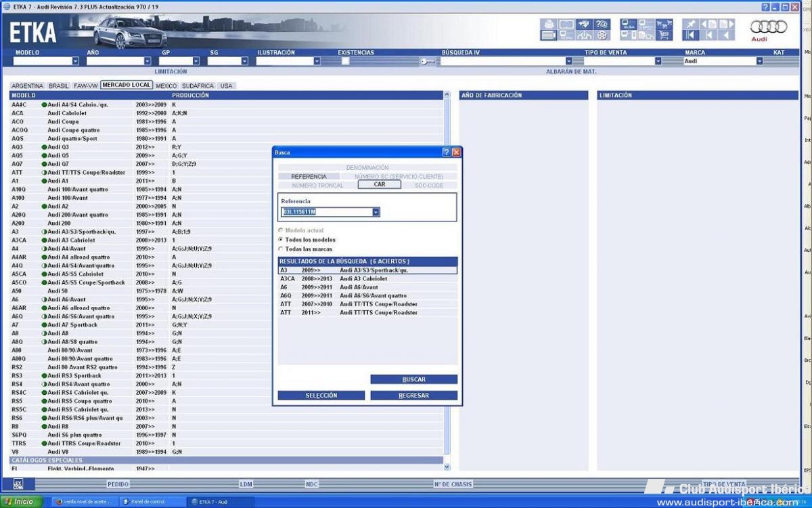The image size is (812, 508).
Task: Click the key icon beside Búsqueda IV
Action: click(428, 62)
